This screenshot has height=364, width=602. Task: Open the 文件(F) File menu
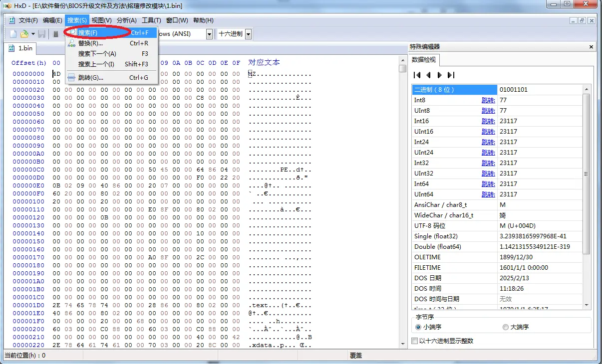tap(28, 20)
